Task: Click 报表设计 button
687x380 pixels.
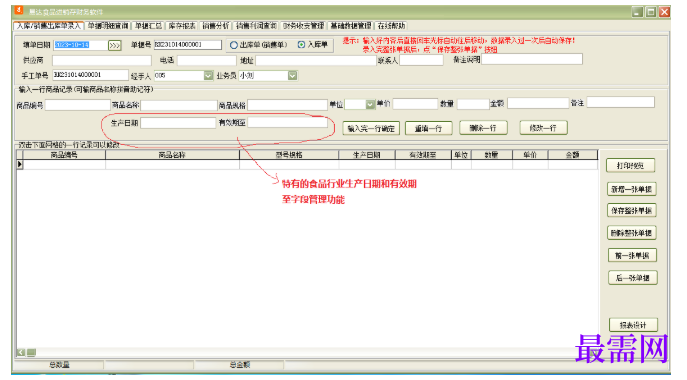Action: [633, 325]
